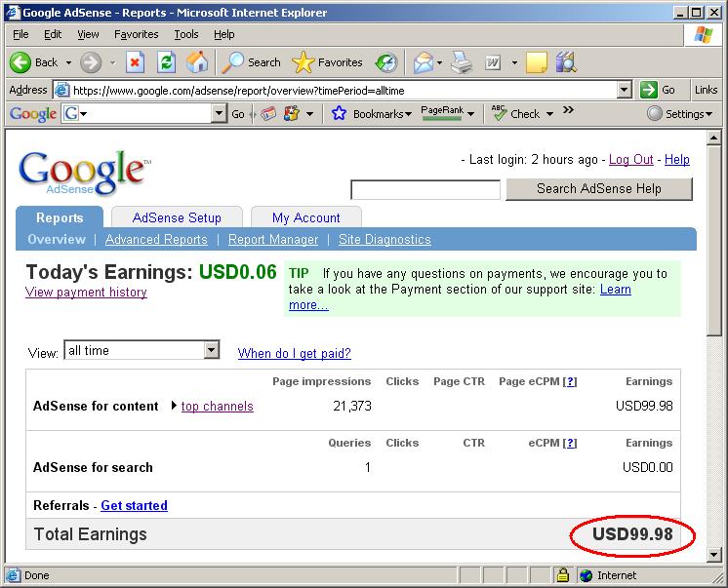Open the Favorites menu

coord(136,34)
